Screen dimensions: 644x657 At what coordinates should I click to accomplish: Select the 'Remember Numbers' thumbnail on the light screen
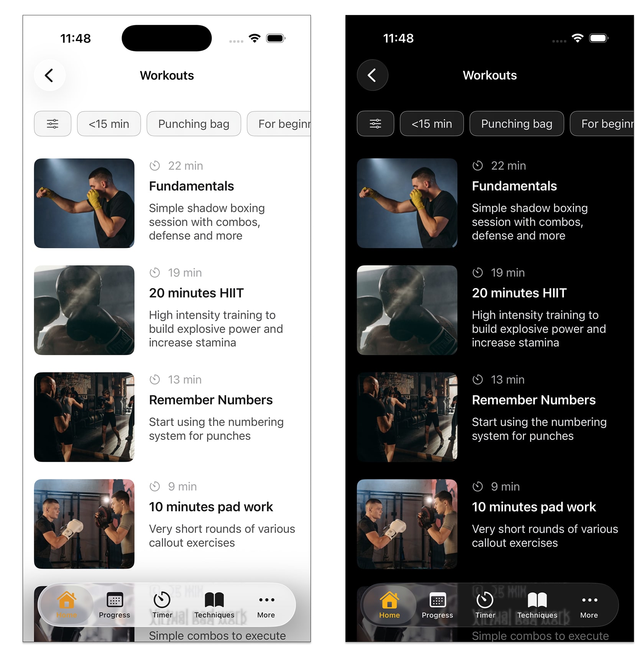[x=84, y=417]
